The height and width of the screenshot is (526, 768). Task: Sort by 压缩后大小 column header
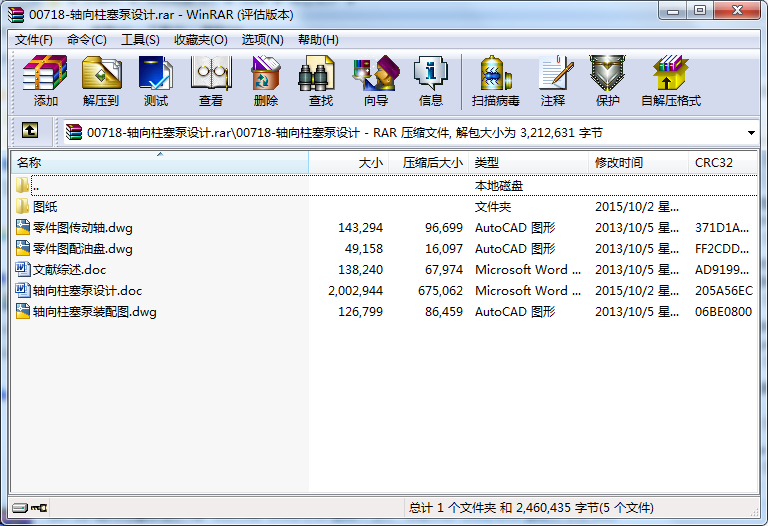click(429, 163)
